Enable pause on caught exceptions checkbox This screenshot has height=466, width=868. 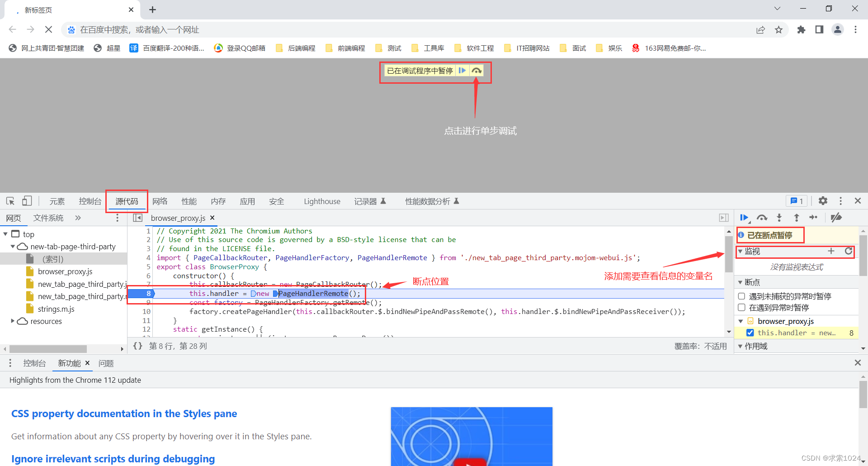point(741,308)
